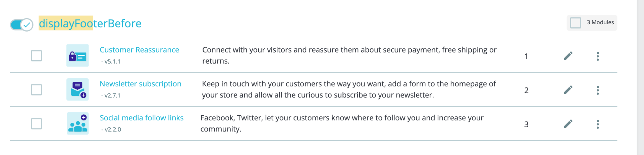644x155 pixels.
Task: Open the Customer Reassurance module link
Action: click(139, 50)
